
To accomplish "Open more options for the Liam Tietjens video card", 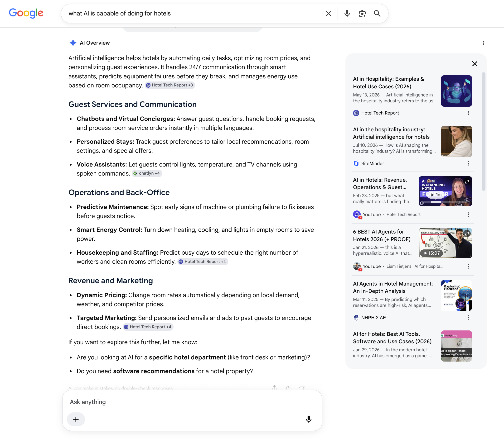I will pos(468,266).
